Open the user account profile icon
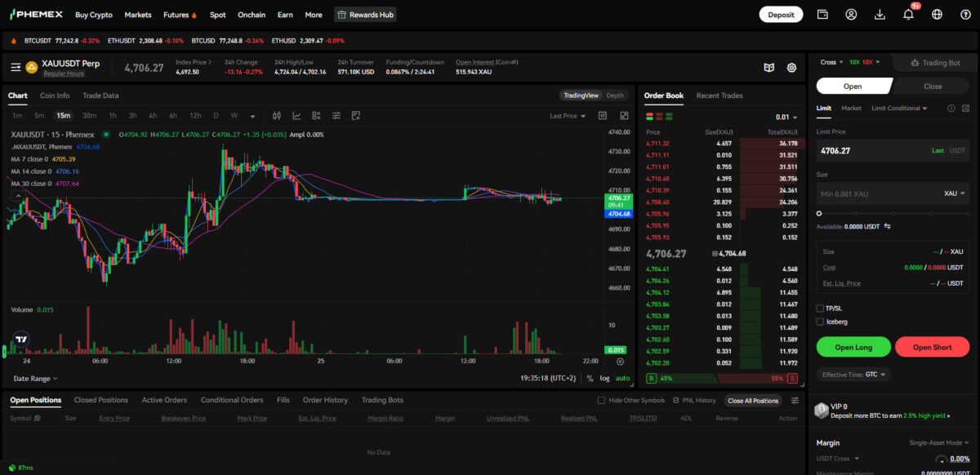Viewport: 980px width, 475px height. 851,14
